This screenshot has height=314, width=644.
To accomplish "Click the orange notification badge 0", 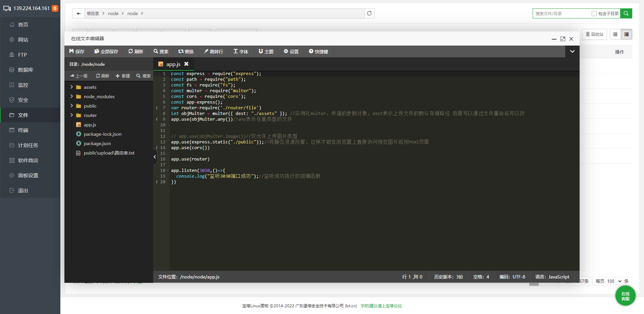I will coord(55,8).
